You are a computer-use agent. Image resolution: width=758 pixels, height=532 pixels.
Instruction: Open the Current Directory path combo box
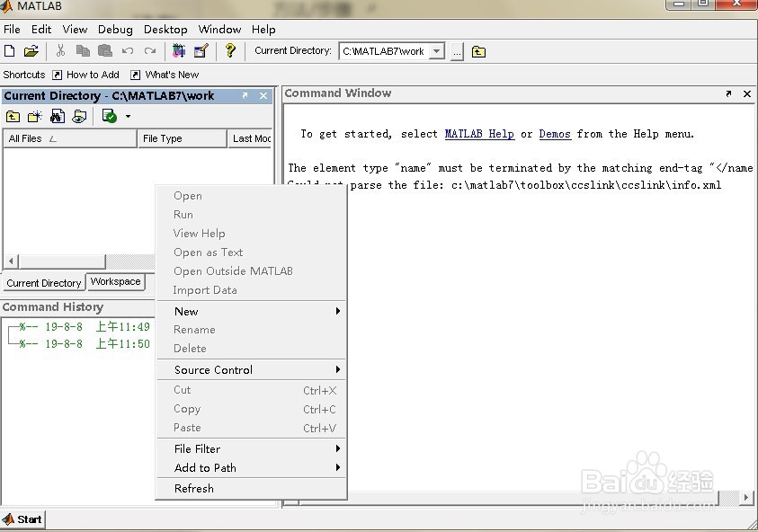[x=391, y=51]
